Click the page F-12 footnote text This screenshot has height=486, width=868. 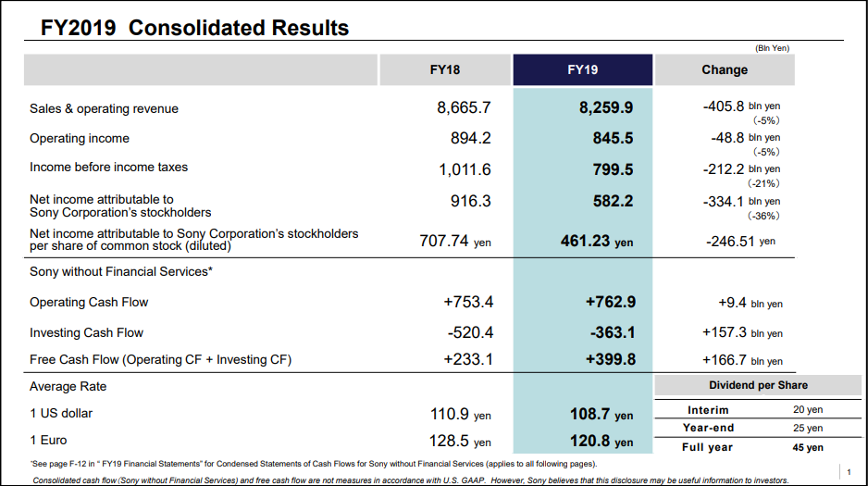(314, 464)
